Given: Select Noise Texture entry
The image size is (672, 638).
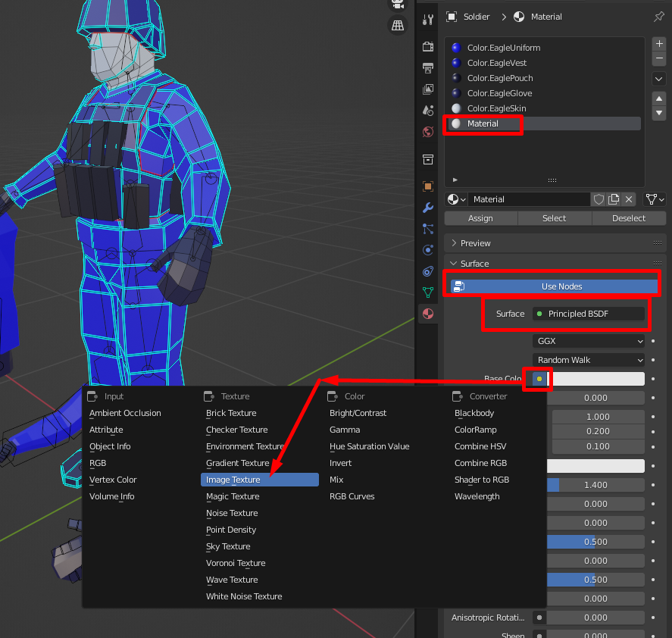Looking at the screenshot, I should point(232,513).
